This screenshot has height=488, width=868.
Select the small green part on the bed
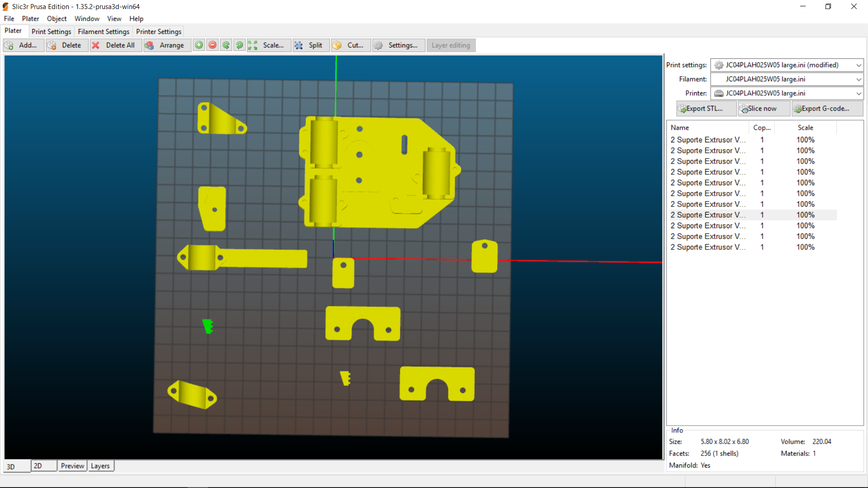pos(208,326)
